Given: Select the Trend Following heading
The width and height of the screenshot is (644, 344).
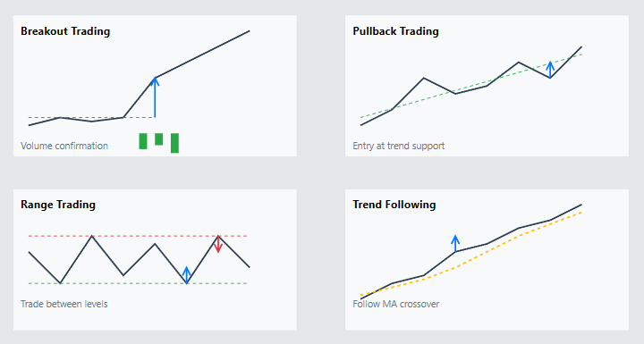Looking at the screenshot, I should point(394,205).
